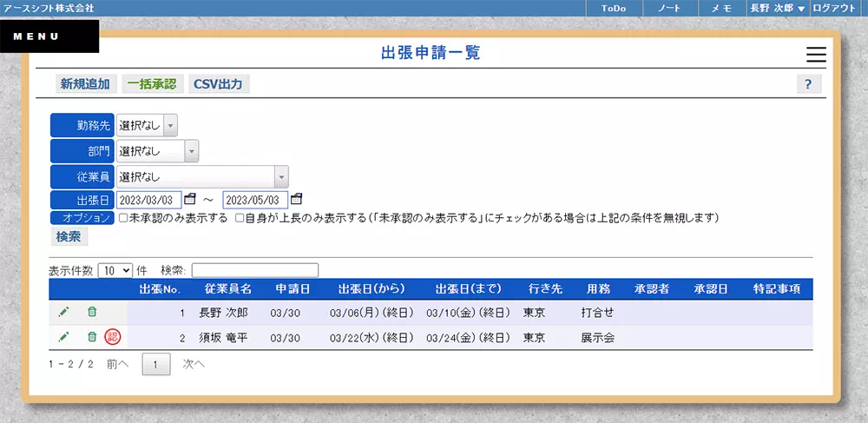The image size is (868, 423).
Task: Open the 長野 次郎 user menu
Action: pyautogui.click(x=777, y=9)
